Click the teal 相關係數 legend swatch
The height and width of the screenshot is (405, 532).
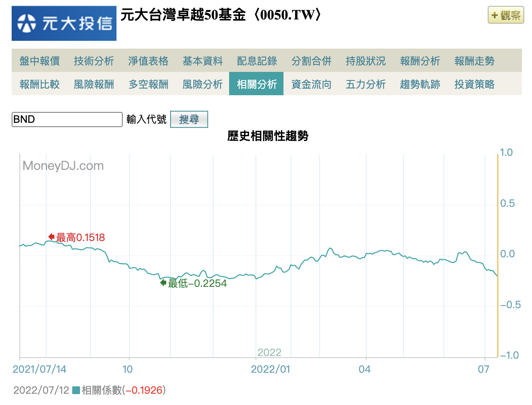(76, 390)
